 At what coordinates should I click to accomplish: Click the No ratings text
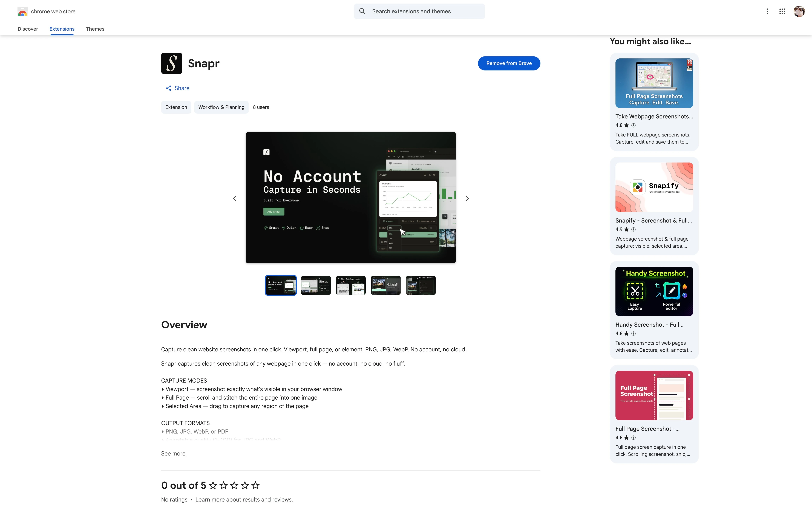tap(174, 499)
